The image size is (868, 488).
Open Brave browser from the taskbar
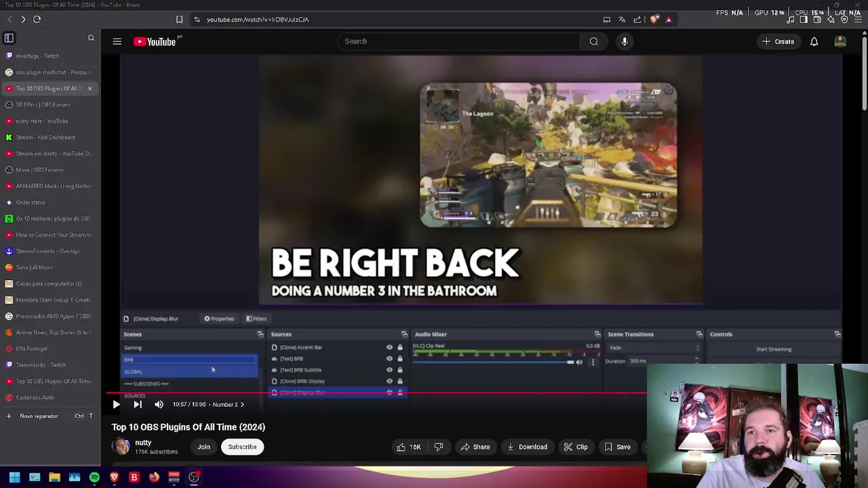point(114,477)
